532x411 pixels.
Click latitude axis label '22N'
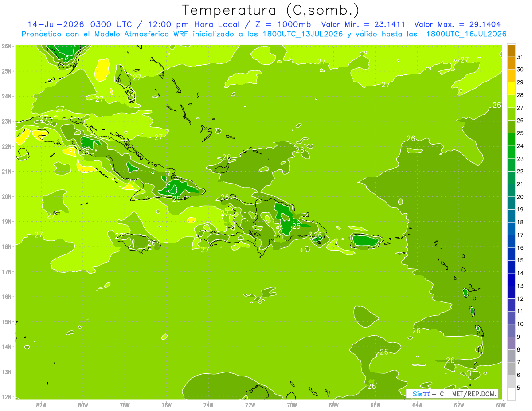pos(6,146)
